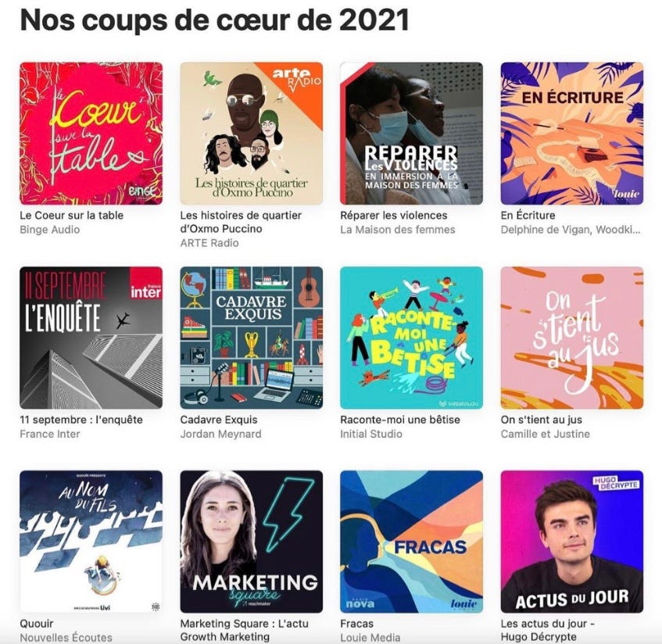Viewport: 662px width, 644px height.
Task: Open the En Écriture podcast artwork
Action: tap(572, 134)
